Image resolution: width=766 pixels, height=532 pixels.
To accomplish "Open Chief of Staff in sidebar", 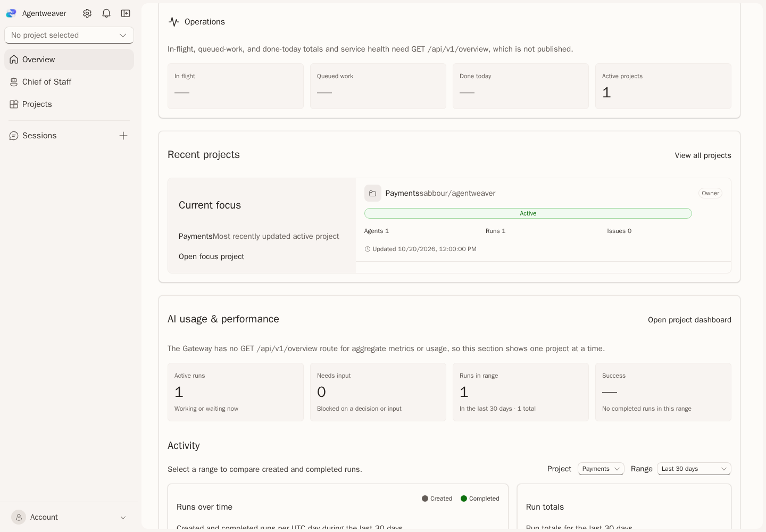I will (69, 82).
